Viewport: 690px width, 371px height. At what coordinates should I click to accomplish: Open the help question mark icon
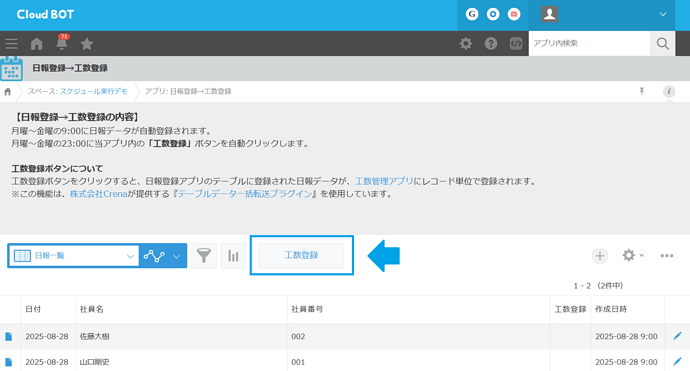point(491,43)
